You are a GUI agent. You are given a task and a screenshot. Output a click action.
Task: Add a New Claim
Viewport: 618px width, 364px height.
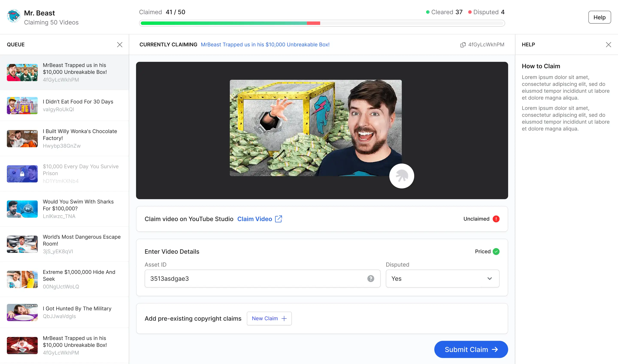coord(269,318)
